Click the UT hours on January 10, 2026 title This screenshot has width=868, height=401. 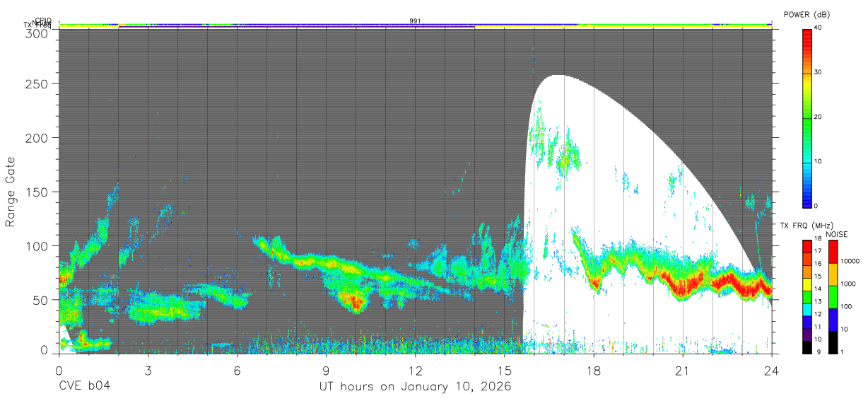pyautogui.click(x=416, y=387)
